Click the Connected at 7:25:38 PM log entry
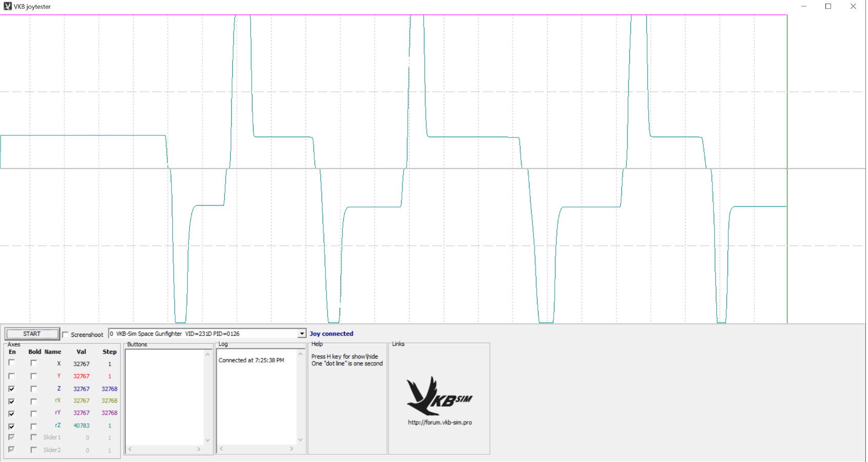This screenshot has width=868, height=462. click(251, 360)
